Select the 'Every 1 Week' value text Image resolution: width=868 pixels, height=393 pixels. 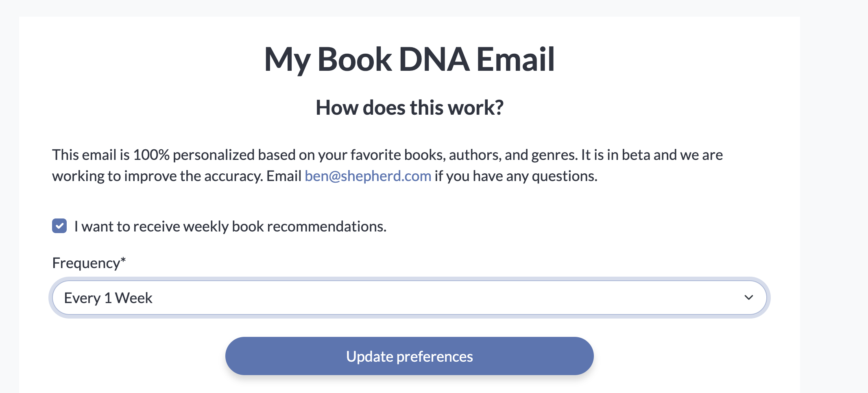tap(108, 298)
